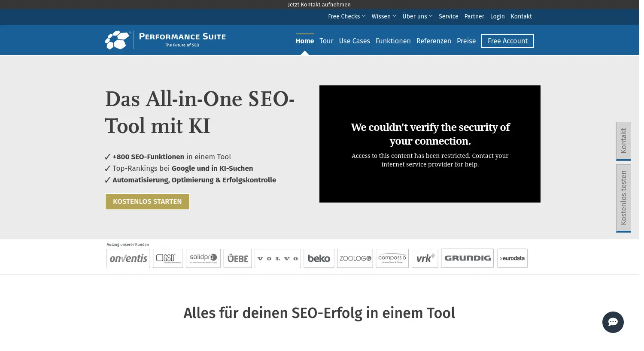Select the beko customer logo
644x351 pixels.
(319, 258)
